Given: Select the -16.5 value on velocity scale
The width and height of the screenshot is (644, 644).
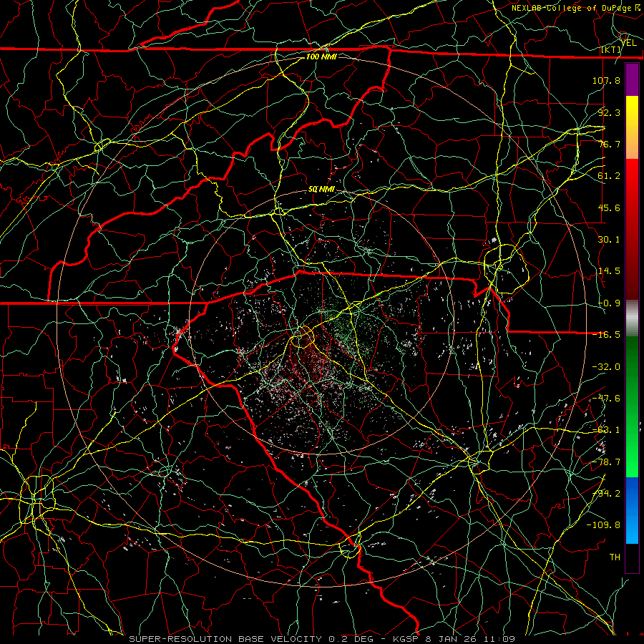Looking at the screenshot, I should (606, 335).
